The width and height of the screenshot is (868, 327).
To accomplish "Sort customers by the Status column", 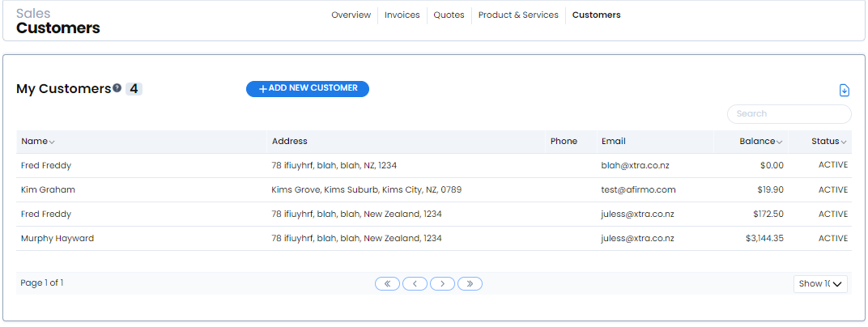I will click(x=829, y=142).
